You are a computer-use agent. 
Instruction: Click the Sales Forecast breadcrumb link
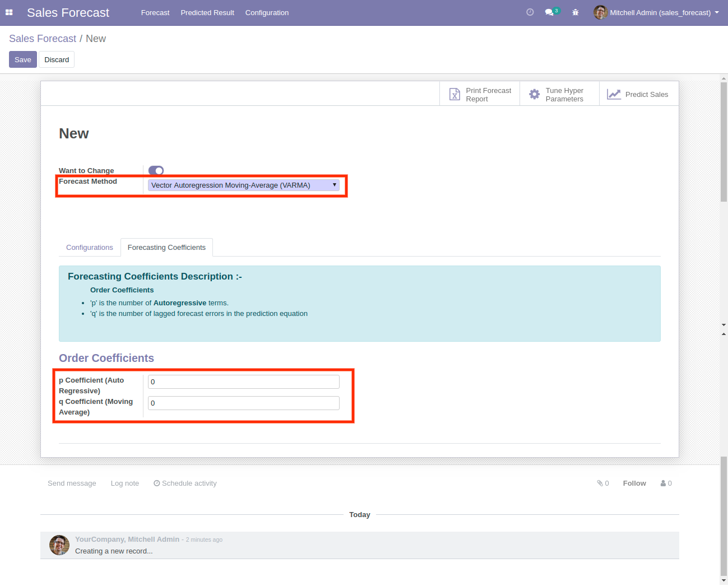(x=43, y=39)
